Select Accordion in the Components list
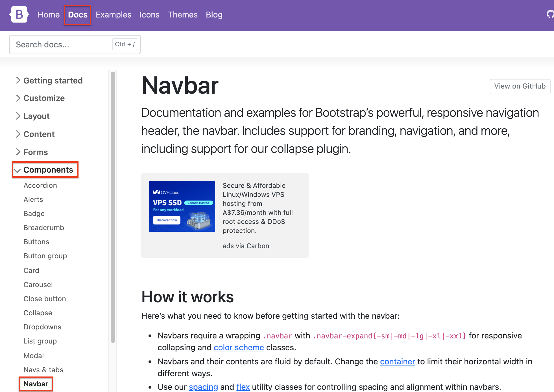Viewport: 554px width, 392px height. pos(40,185)
